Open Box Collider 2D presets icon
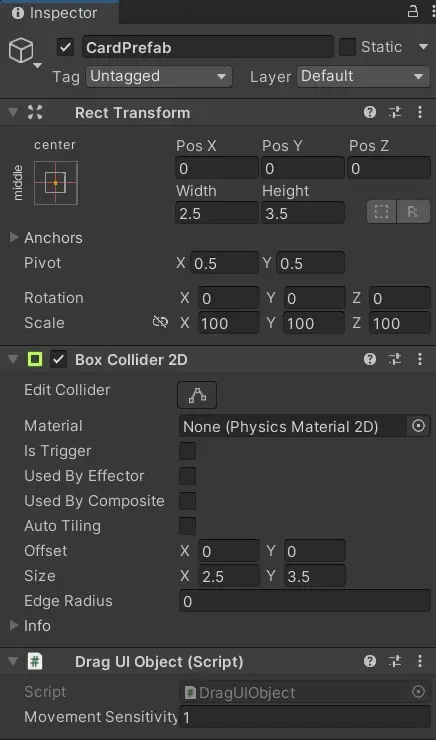 point(394,360)
